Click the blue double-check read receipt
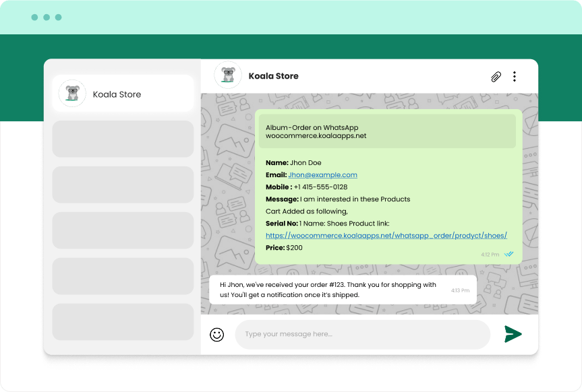Viewport: 582px width, 392px height. tap(509, 255)
